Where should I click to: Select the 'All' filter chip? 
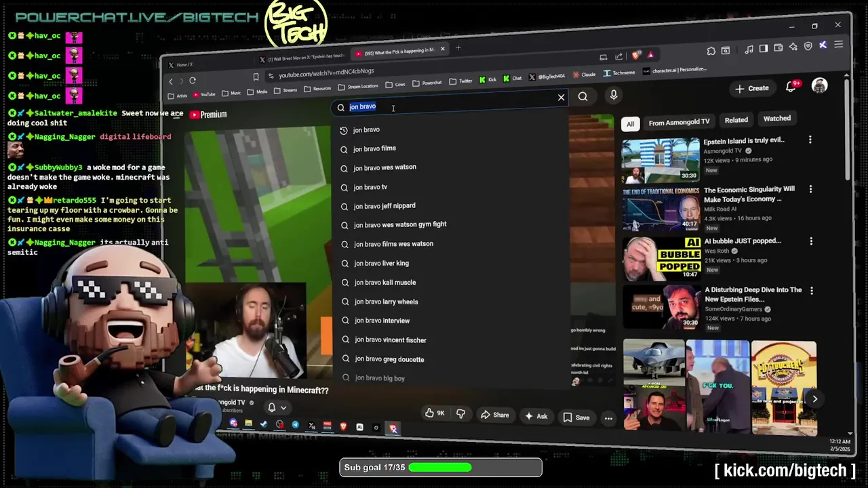point(630,124)
